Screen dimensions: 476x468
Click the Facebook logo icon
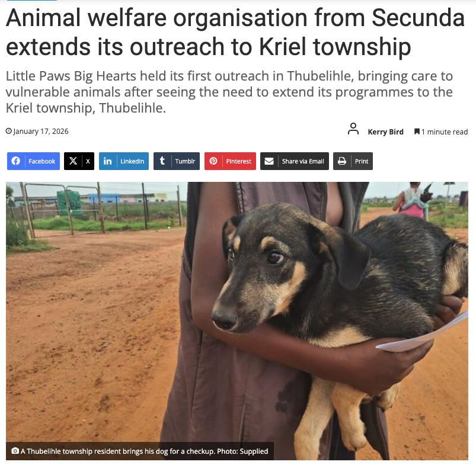[16, 161]
